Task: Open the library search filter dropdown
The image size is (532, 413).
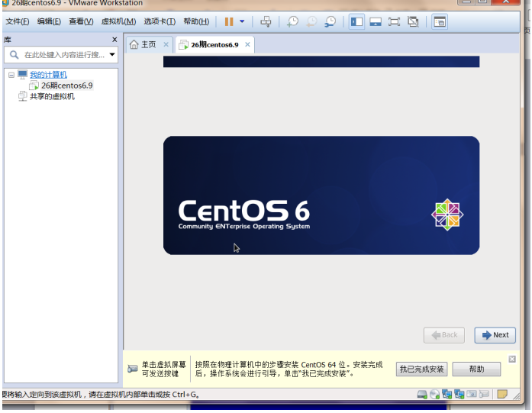Action: coord(112,55)
